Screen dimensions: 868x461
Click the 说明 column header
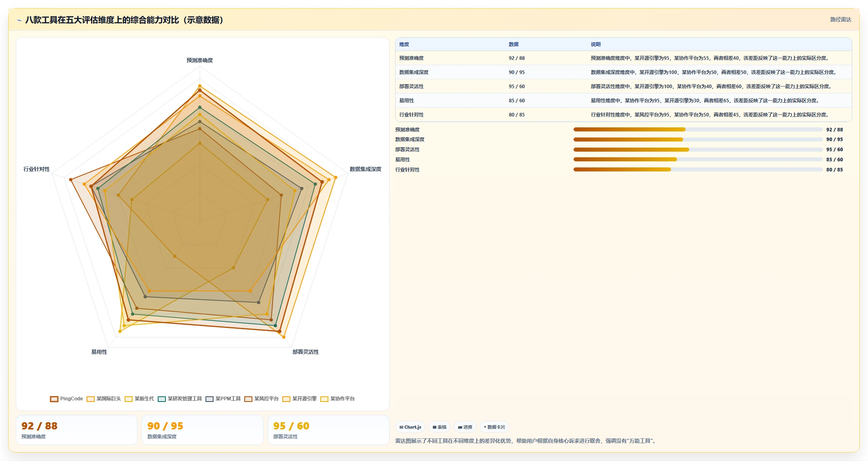595,44
